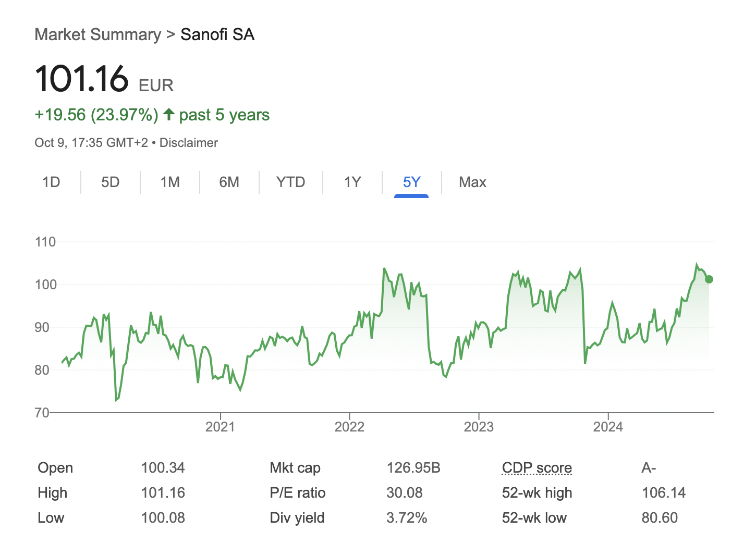Click the 'Oct 9, 17:35 GMT+2' timestamp

point(91,143)
